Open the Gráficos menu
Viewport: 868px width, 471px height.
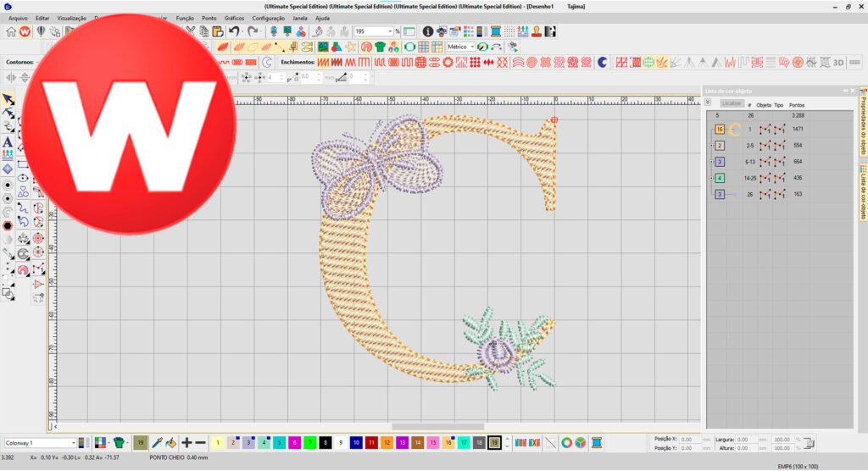coord(234,19)
